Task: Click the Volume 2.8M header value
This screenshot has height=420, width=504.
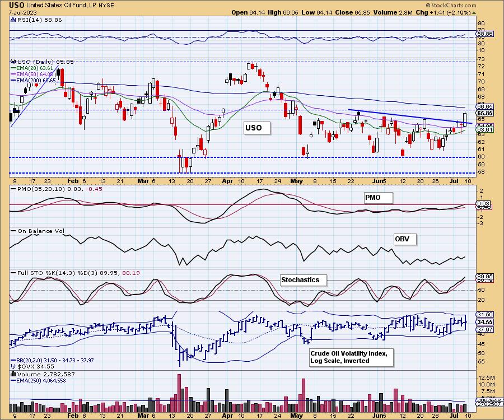Action: 393,12
